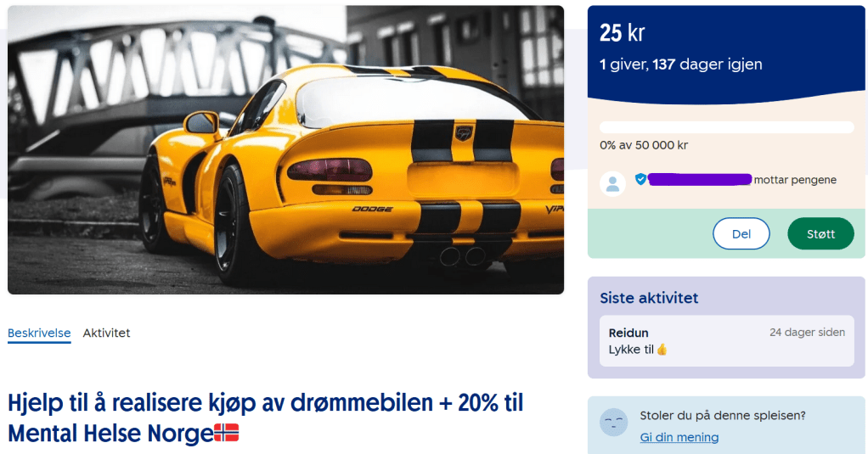Click the campaign title heading text
The image size is (868, 454).
[x=265, y=418]
